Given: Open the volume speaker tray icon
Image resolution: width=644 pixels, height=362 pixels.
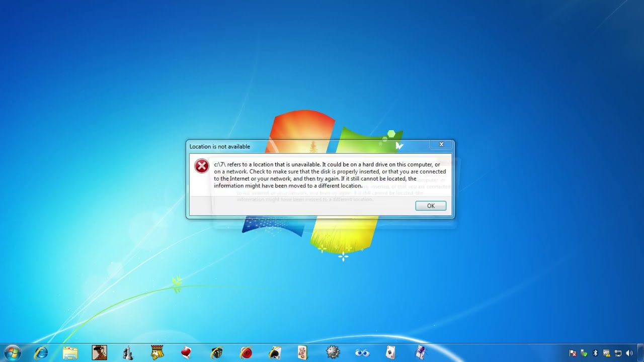Looking at the screenshot, I should pos(629,353).
